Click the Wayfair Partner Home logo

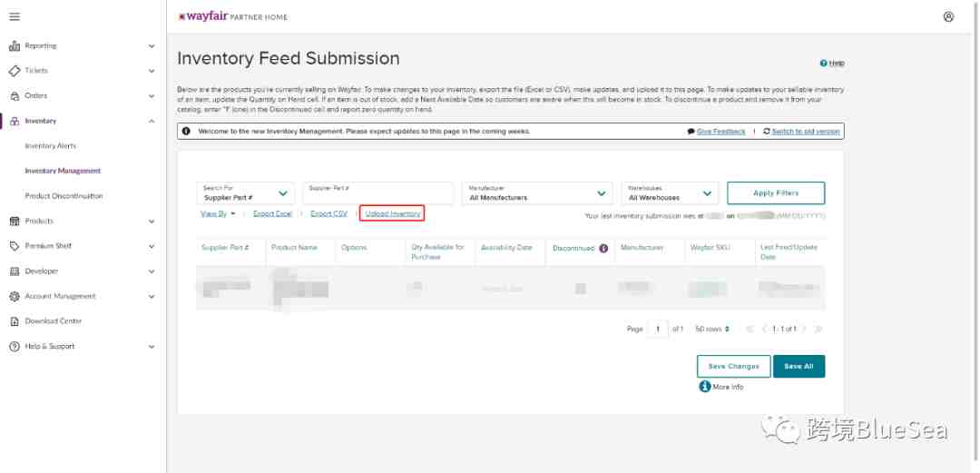tap(233, 17)
